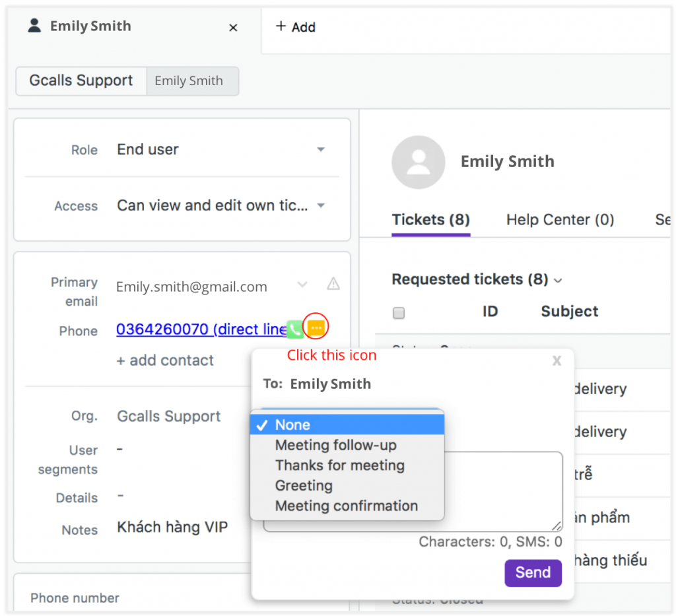This screenshot has height=616, width=676.
Task: Click the Emily Smith profile name heading
Action: [508, 162]
